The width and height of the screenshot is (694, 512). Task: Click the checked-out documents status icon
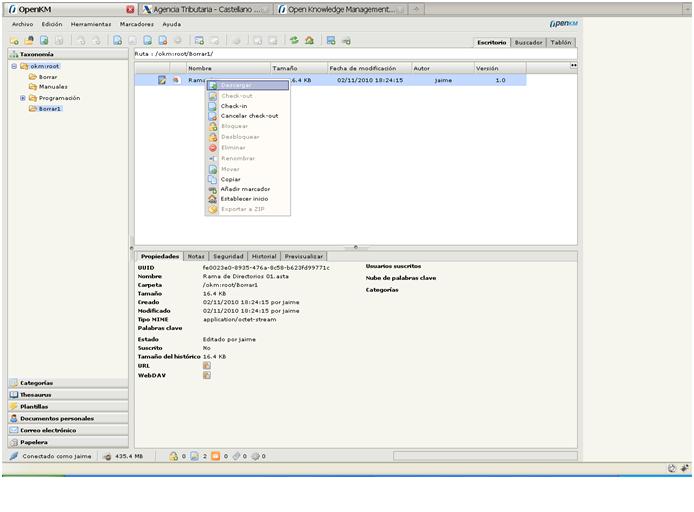pyautogui.click(x=194, y=456)
